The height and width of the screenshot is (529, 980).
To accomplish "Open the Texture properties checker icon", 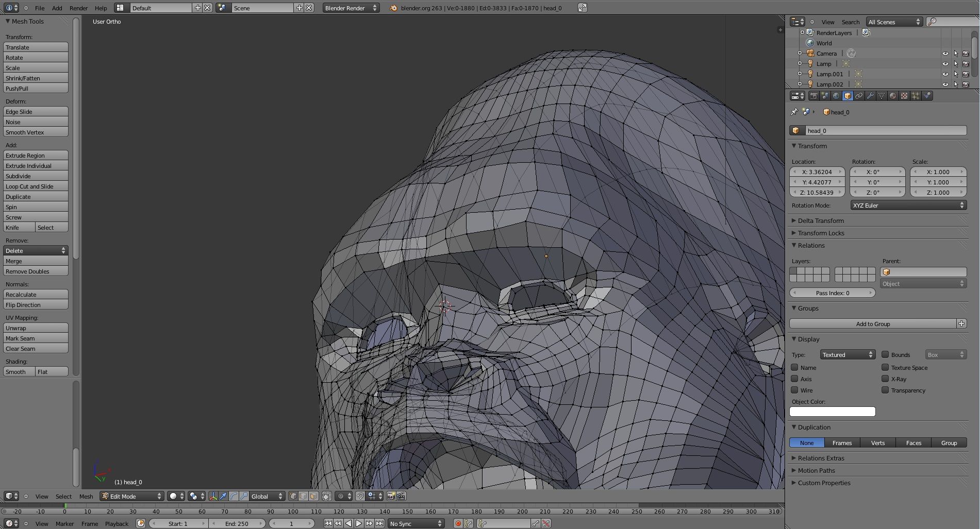I will (x=904, y=96).
